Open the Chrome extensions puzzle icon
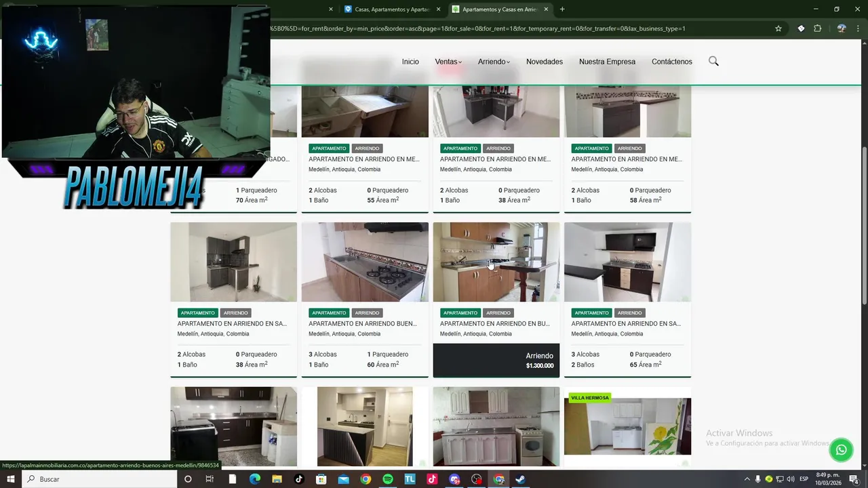 point(818,28)
